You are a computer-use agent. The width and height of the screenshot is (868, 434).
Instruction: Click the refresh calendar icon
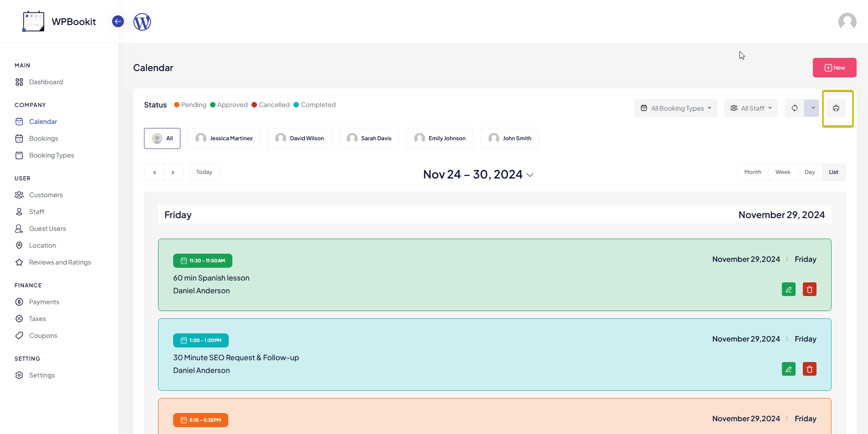794,108
